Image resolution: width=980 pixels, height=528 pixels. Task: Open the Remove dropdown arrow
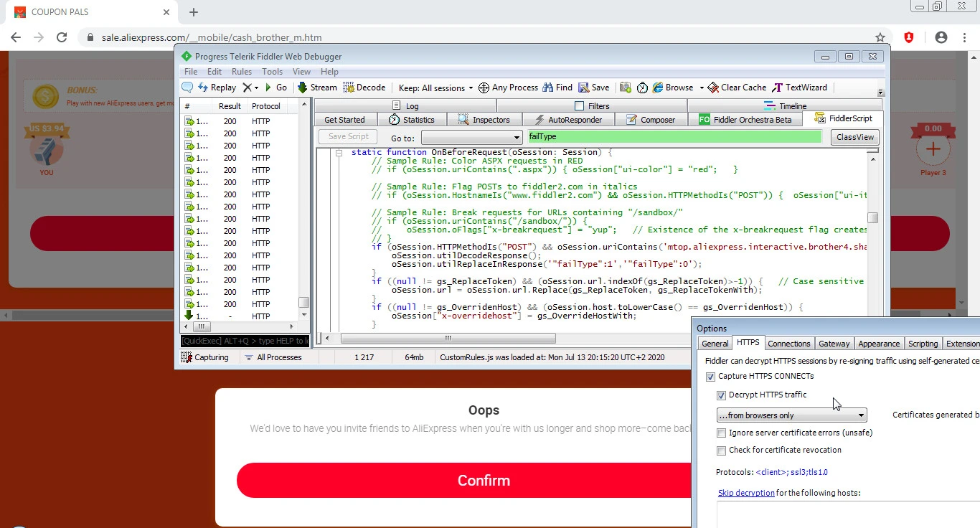[256, 88]
